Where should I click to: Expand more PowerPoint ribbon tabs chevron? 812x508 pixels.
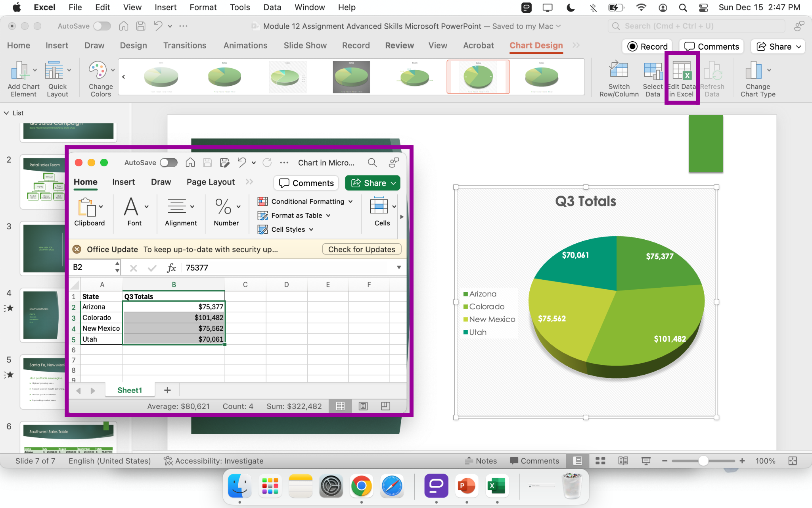click(576, 45)
